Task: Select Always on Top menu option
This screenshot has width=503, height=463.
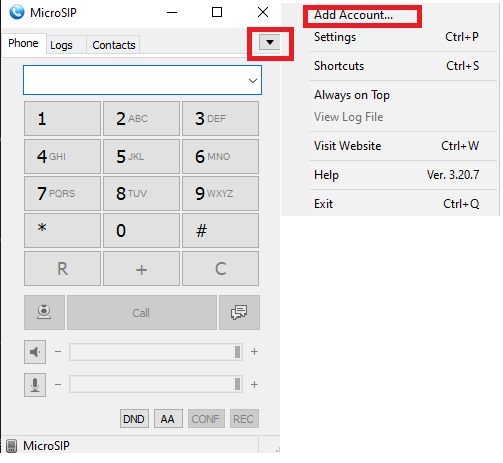Action: (x=352, y=95)
